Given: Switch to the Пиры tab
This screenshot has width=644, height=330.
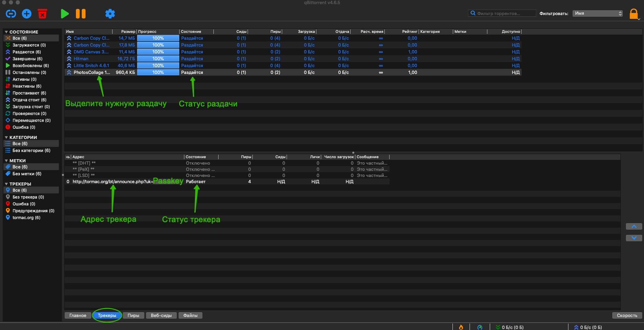Looking at the screenshot, I should coord(133,315).
